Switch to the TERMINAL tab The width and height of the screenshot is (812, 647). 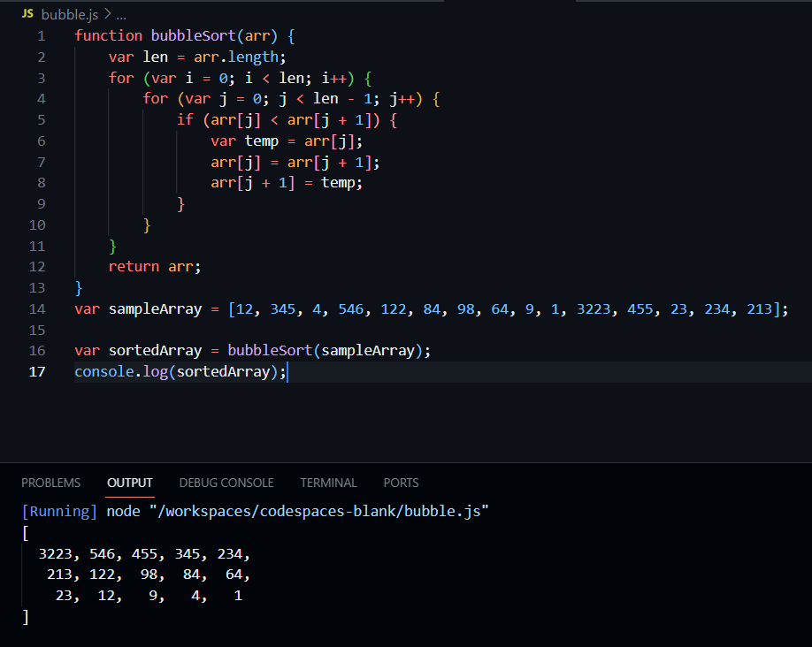328,483
